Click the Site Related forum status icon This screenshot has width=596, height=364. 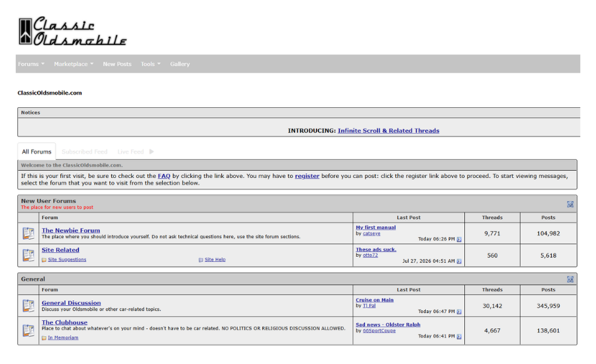[x=28, y=255]
